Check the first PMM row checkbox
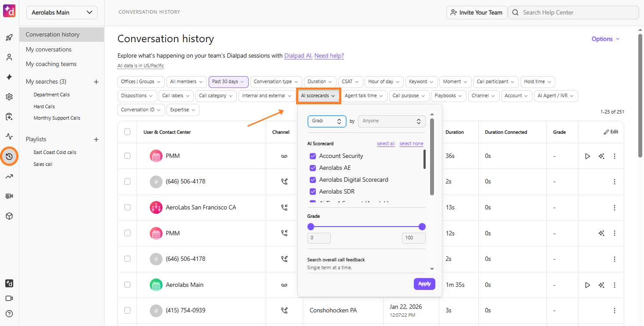644x326 pixels. click(x=127, y=156)
